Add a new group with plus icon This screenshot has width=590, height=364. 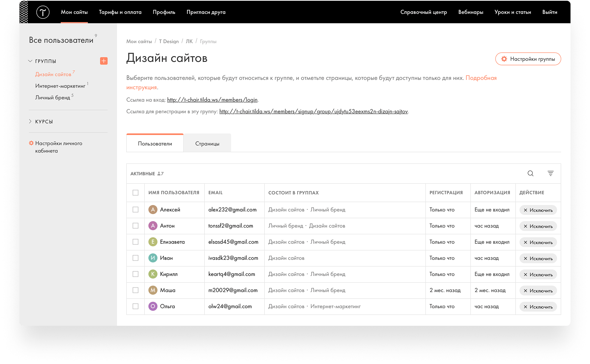coord(104,61)
